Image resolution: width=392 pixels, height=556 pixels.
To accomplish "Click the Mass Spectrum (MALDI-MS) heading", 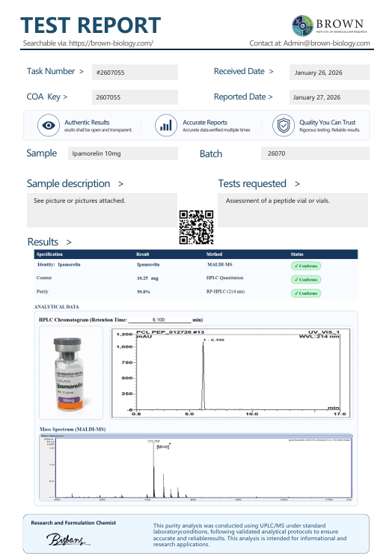I will [73, 429].
